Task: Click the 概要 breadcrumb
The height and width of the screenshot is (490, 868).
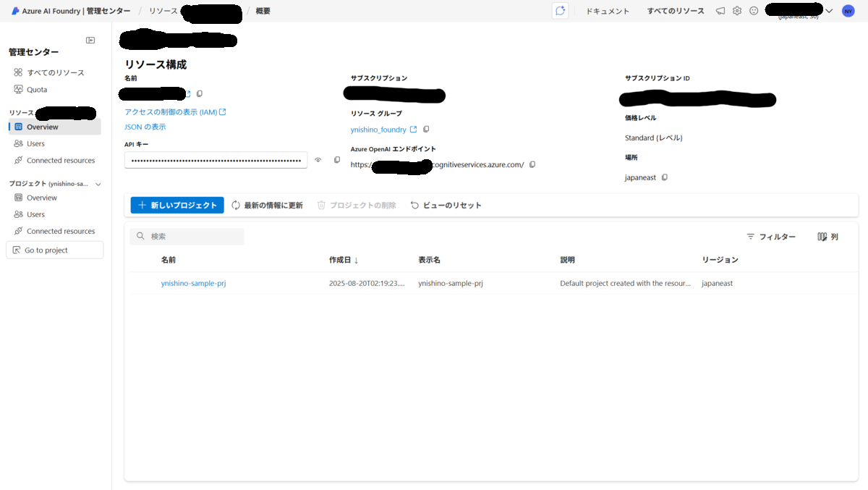Action: [263, 11]
